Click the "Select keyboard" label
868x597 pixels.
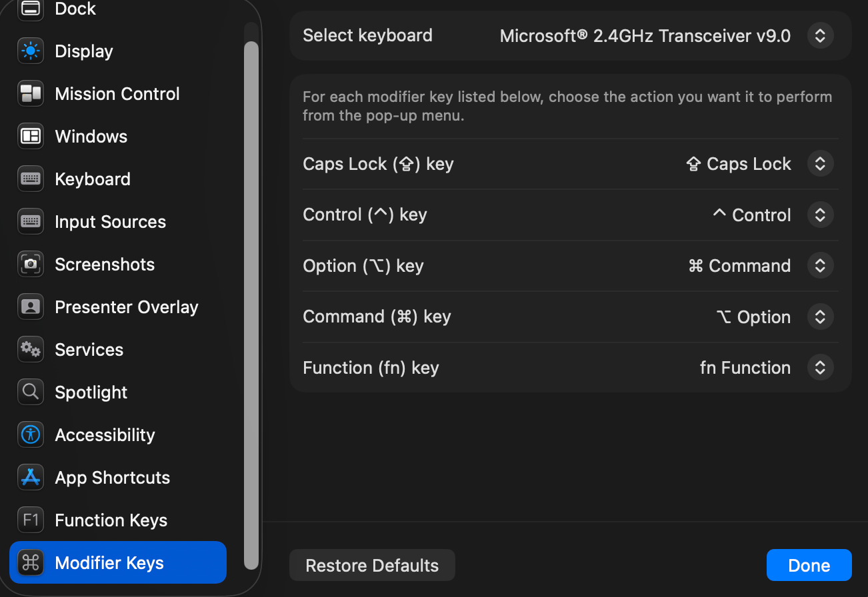367,35
